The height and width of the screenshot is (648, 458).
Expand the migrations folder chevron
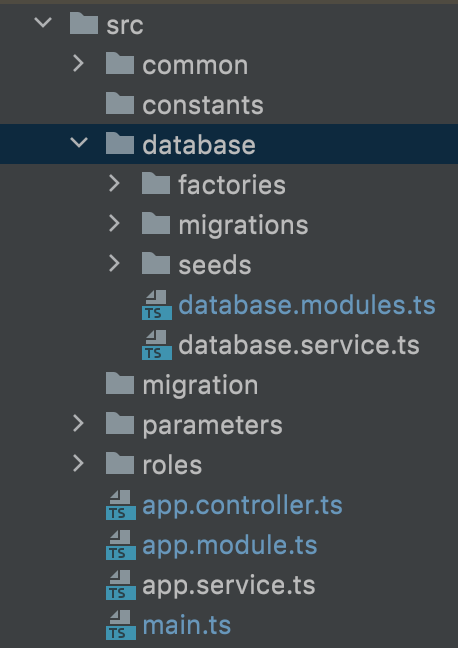pos(114,224)
